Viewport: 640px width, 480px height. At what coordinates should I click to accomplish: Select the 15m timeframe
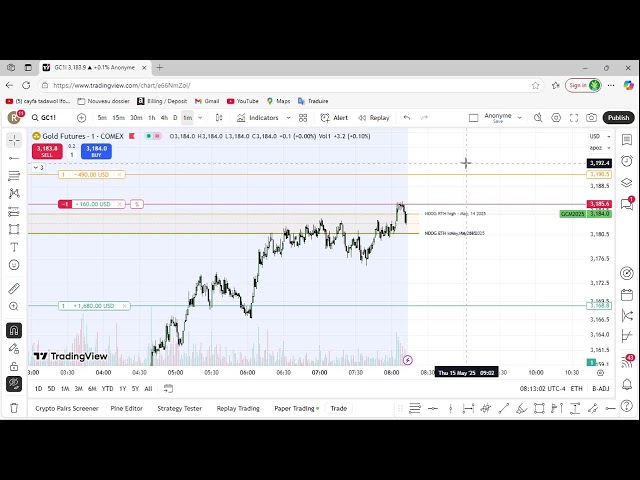[118, 118]
